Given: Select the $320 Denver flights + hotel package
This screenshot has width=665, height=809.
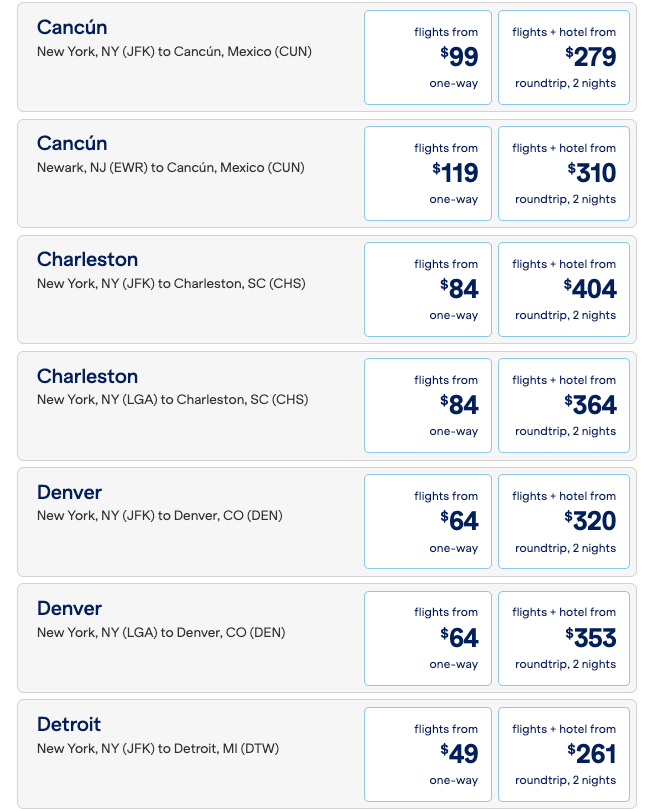Looking at the screenshot, I should pyautogui.click(x=563, y=521).
